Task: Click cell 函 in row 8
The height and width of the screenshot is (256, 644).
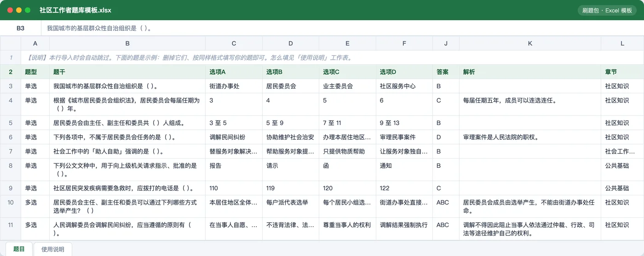Action: pos(347,170)
